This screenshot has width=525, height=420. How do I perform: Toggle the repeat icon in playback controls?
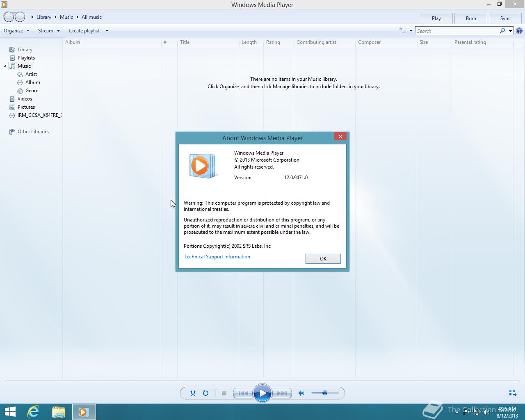tap(205, 393)
